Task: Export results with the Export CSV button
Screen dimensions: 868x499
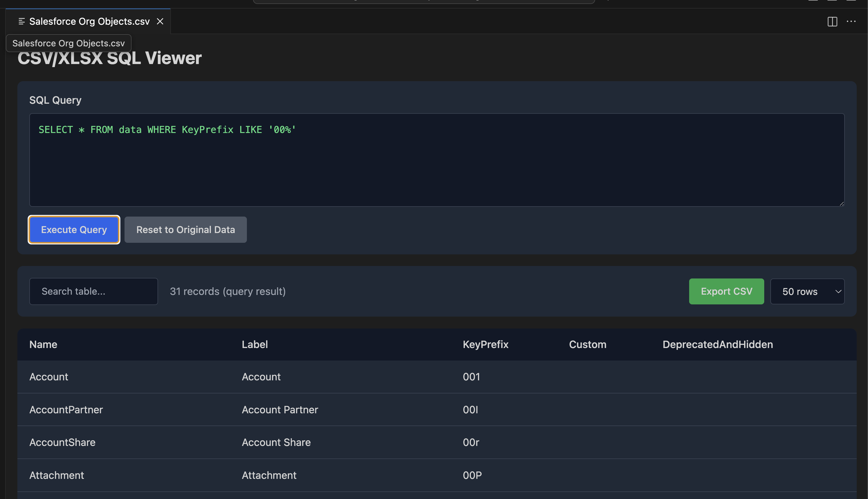Action: coord(726,291)
